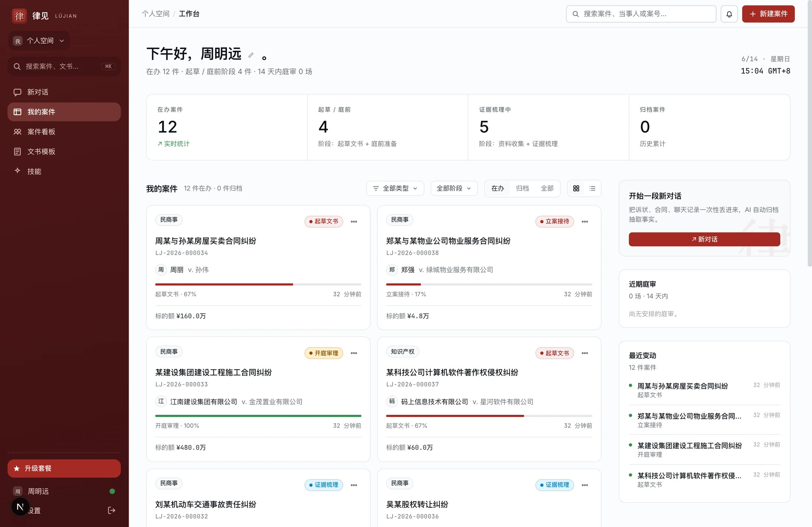Screen dimensions: 812x527
Task: Click the pencil edit icon beside 周明远
Action: point(251,55)
